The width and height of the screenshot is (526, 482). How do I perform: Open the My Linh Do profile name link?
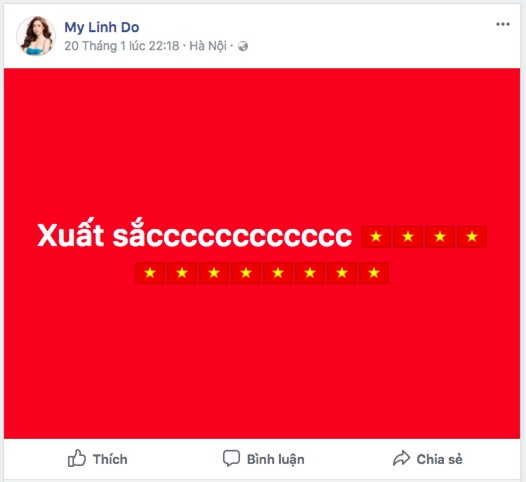(102, 28)
